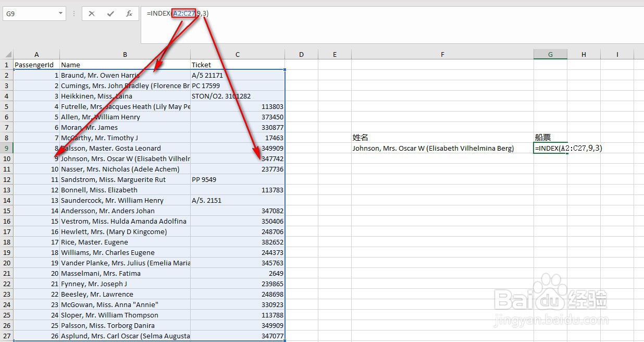Select column G header
The width and height of the screenshot is (644, 342).
click(550, 54)
